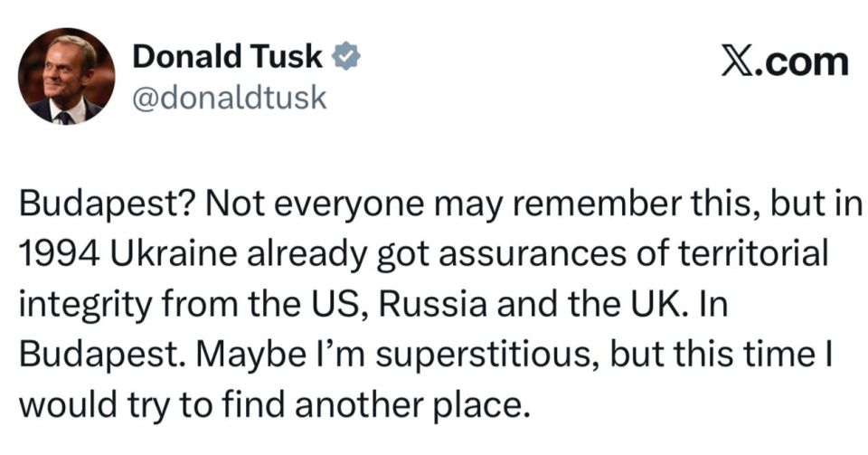Viewport: 868px width, 455px height.
Task: Open the @donaldtusk handle
Action: 229,98
